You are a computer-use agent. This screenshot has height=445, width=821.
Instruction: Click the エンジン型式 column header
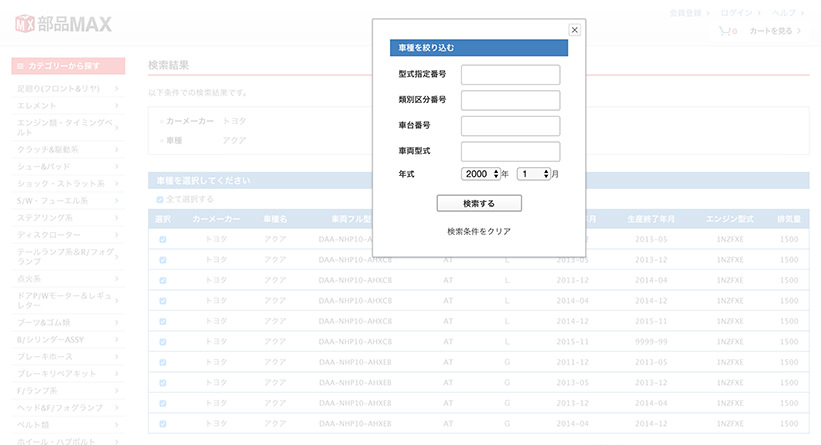(729, 219)
